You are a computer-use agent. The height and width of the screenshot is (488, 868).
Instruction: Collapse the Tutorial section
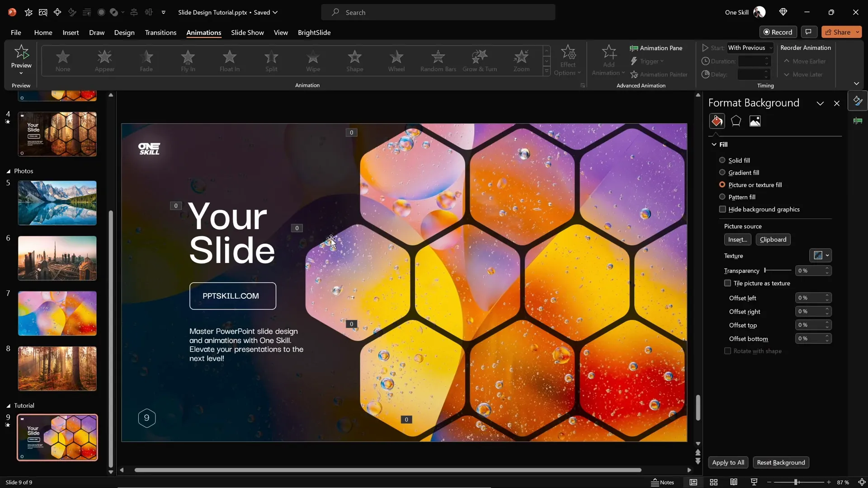click(8, 406)
